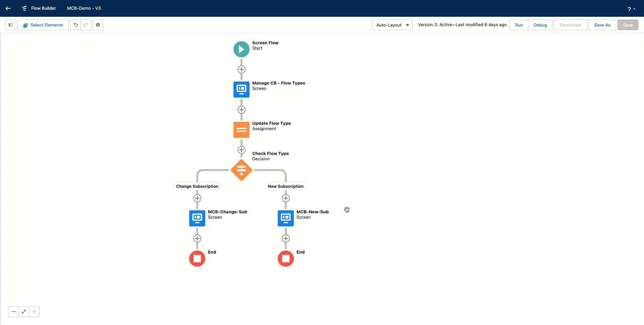Toggle the left toolbox panel

[11, 25]
